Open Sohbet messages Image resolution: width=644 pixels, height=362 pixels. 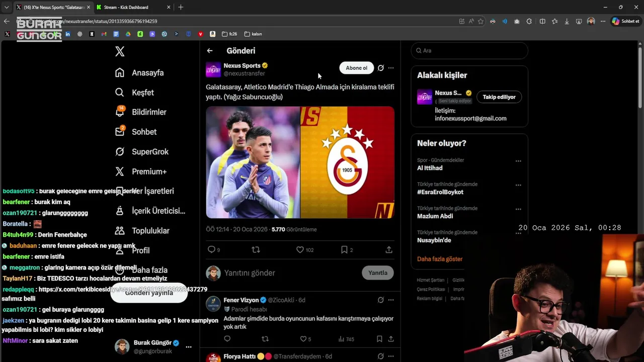point(136,132)
